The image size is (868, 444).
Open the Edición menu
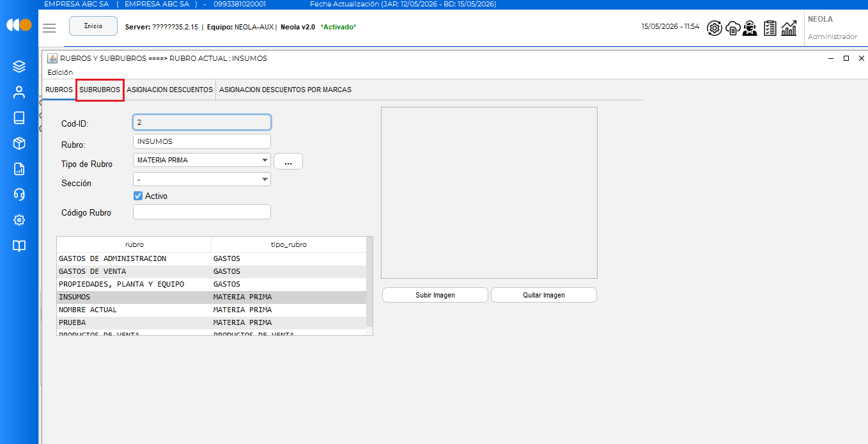click(60, 72)
